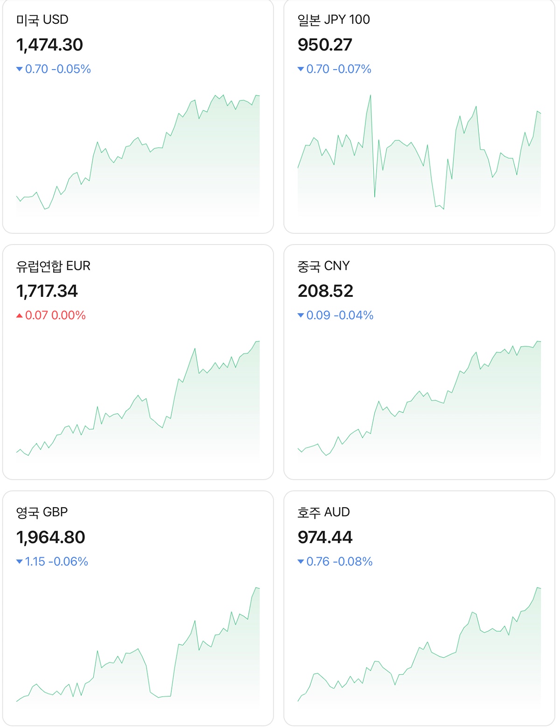Screen dimensions: 560x728
Task: Click the red up arrow under EUR rate
Action: pos(19,315)
